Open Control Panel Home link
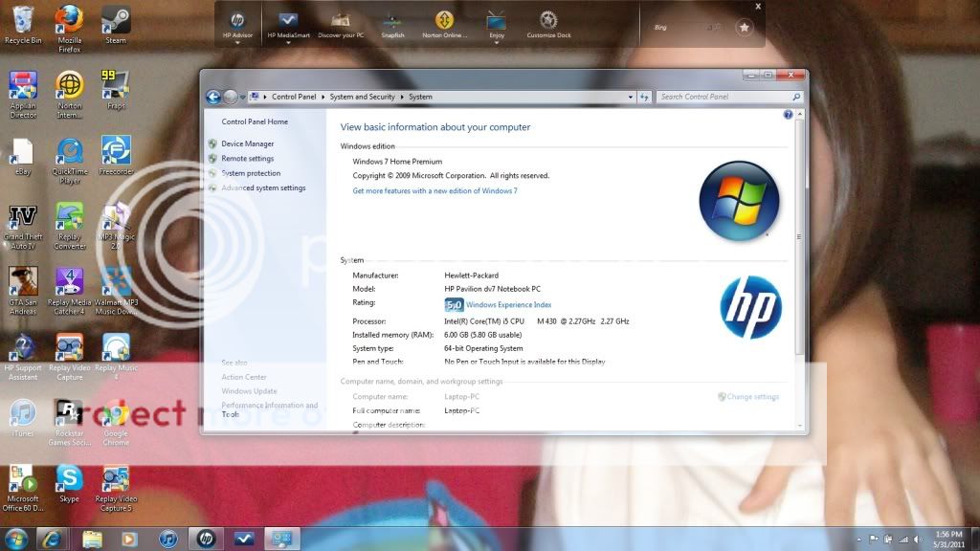This screenshot has width=980, height=551. [x=255, y=121]
